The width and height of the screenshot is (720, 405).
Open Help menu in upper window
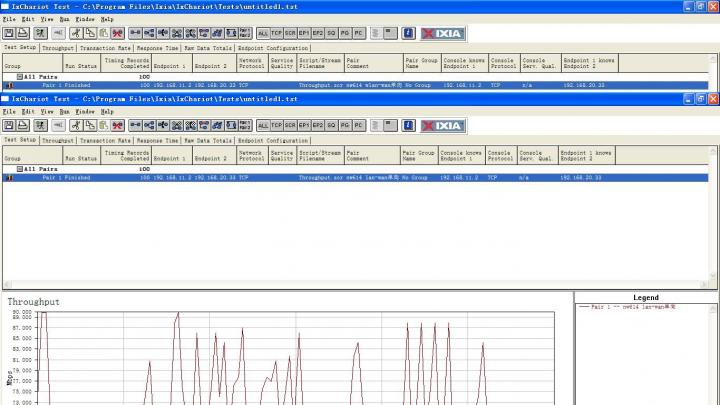click(107, 19)
